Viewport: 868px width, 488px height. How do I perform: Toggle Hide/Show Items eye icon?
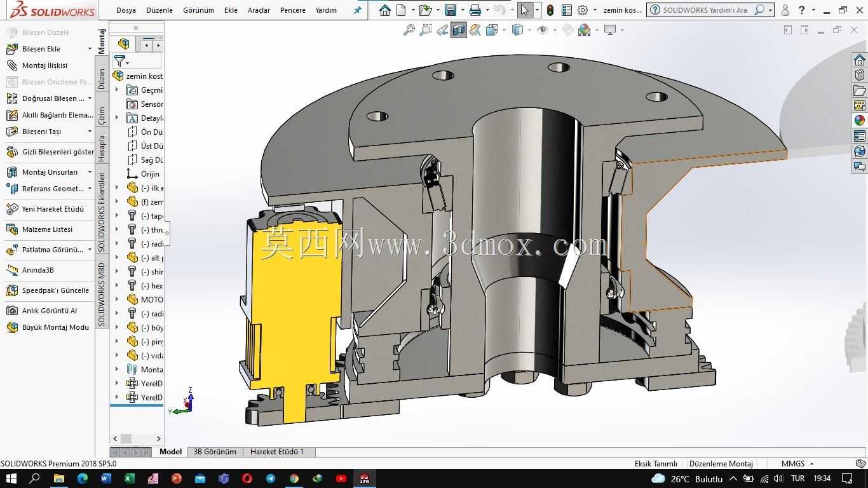pos(542,30)
